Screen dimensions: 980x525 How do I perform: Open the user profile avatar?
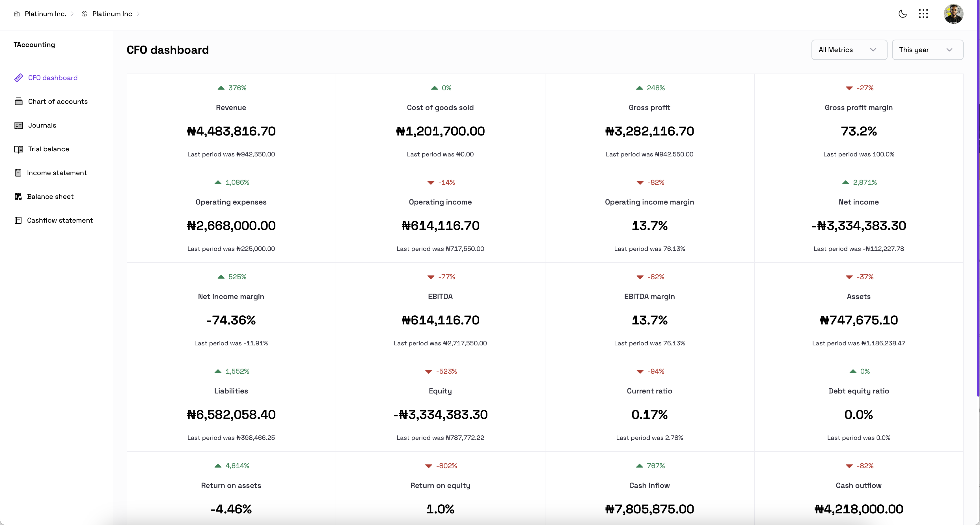pos(953,14)
